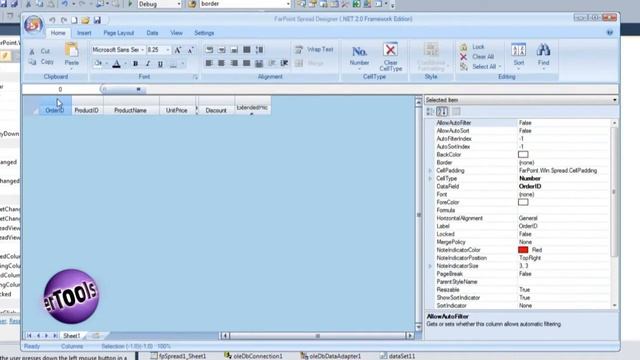This screenshot has height=360, width=640.
Task: Click the Select All icon
Action: pyautogui.click(x=464, y=67)
